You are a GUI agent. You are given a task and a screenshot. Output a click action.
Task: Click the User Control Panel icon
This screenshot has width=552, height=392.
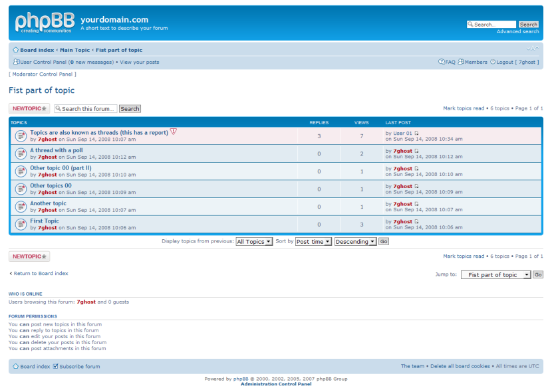click(x=16, y=61)
